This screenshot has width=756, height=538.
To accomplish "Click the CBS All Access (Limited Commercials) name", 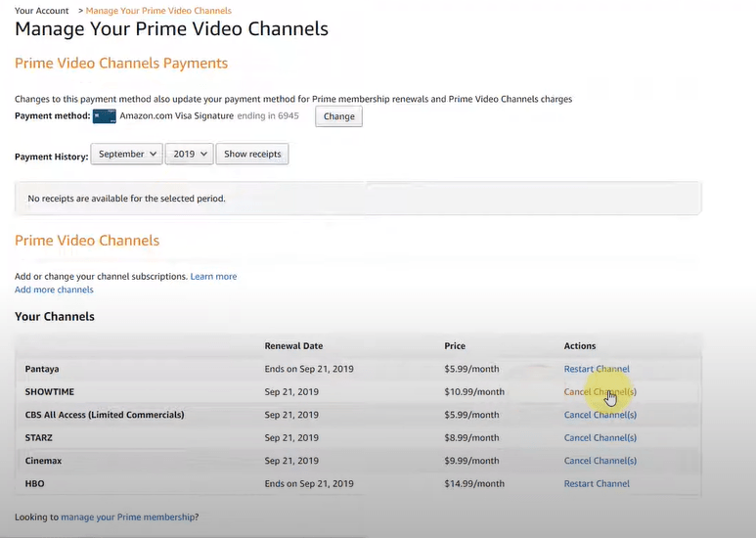I will (x=105, y=415).
